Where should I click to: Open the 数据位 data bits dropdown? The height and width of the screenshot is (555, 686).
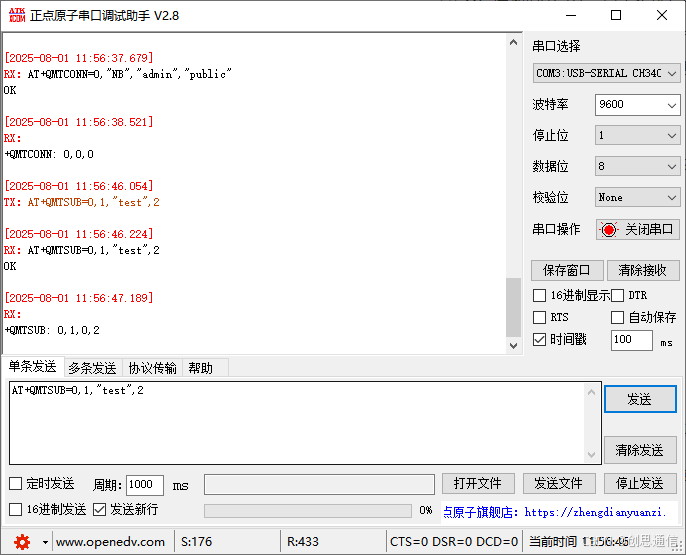pos(637,166)
